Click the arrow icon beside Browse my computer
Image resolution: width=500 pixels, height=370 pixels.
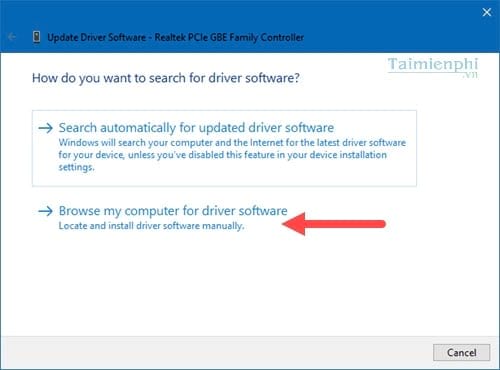[46, 211]
